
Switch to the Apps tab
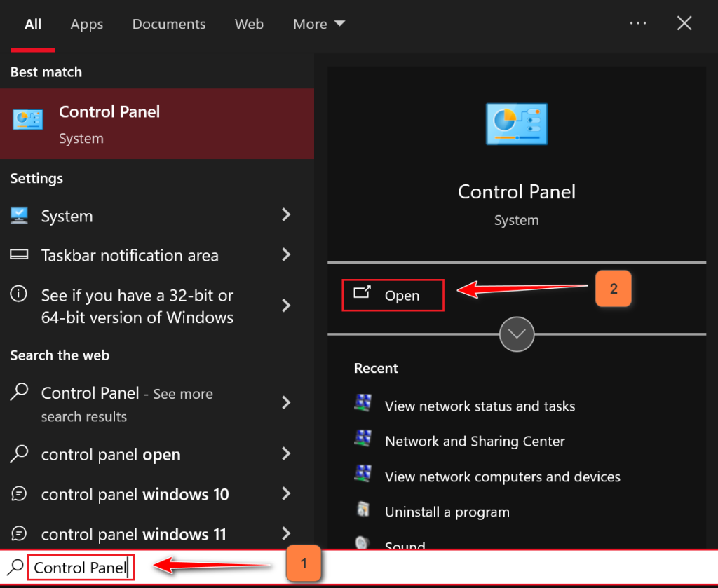[x=87, y=24]
